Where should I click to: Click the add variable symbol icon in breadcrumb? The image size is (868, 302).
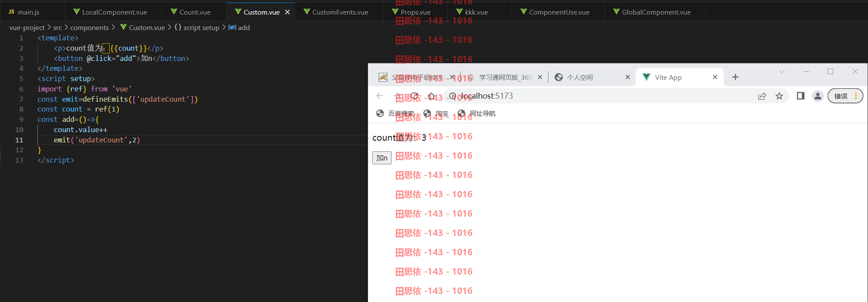232,27
